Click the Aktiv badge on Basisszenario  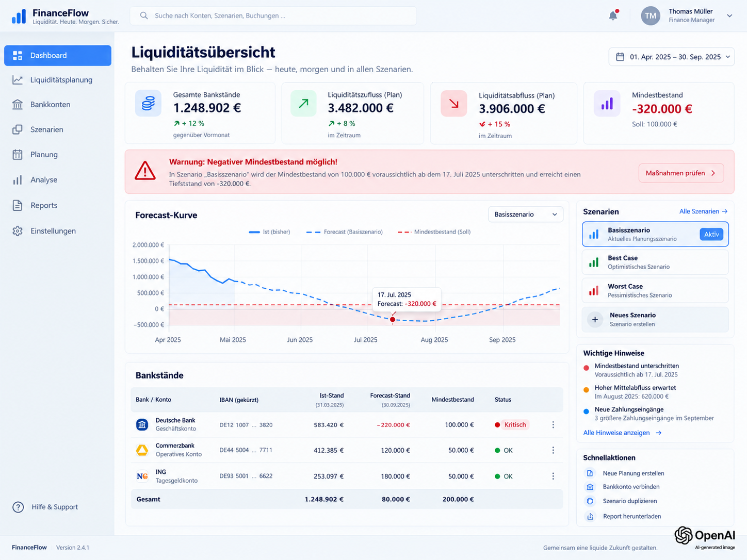tap(711, 234)
